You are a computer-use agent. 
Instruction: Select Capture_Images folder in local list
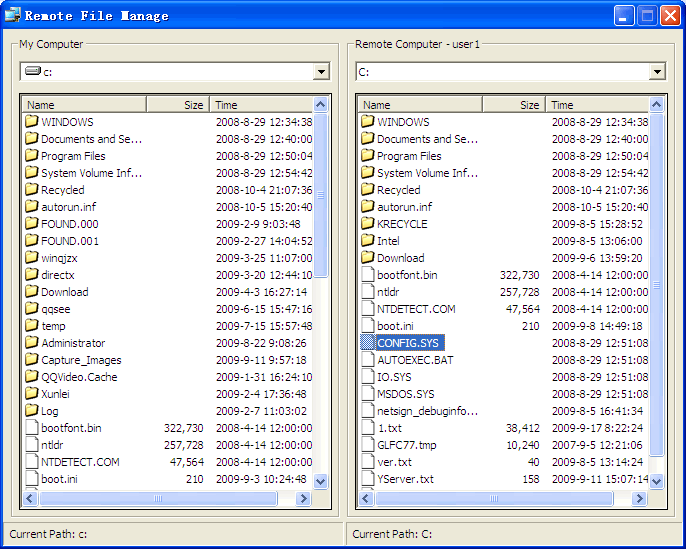[80, 360]
